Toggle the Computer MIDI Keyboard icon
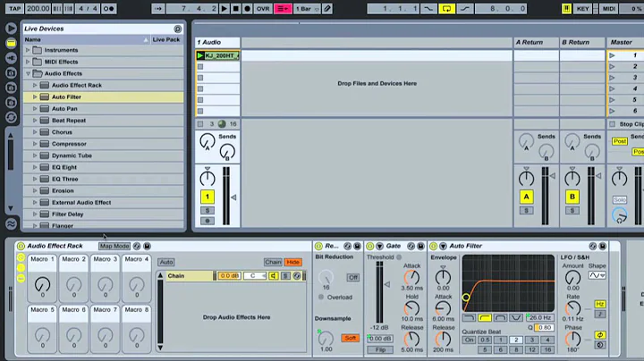644x361 pixels. [566, 9]
